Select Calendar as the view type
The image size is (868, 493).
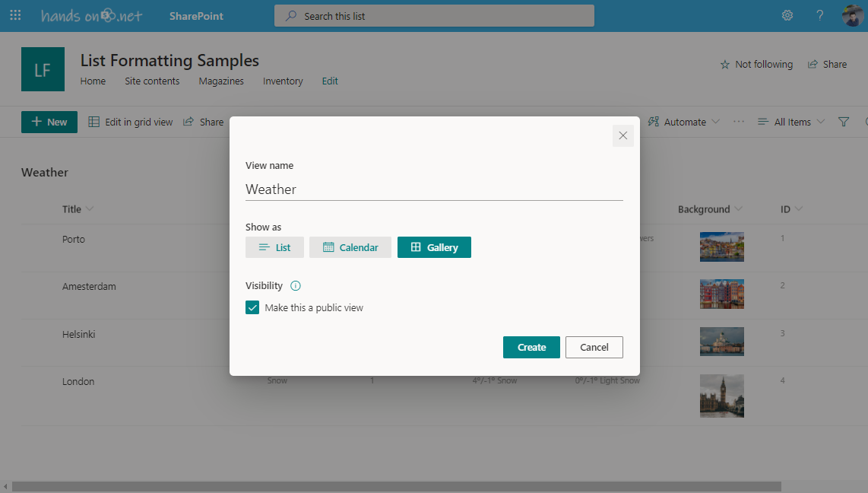[350, 247]
